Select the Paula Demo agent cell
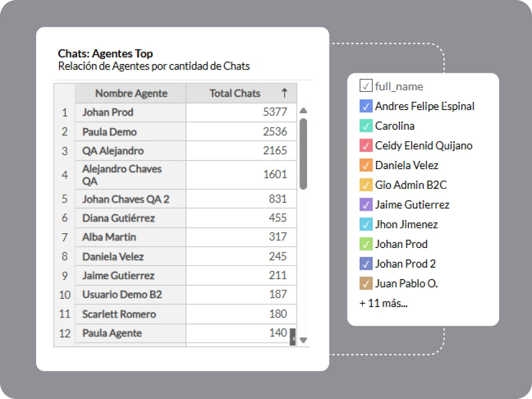The image size is (532, 399). (109, 132)
